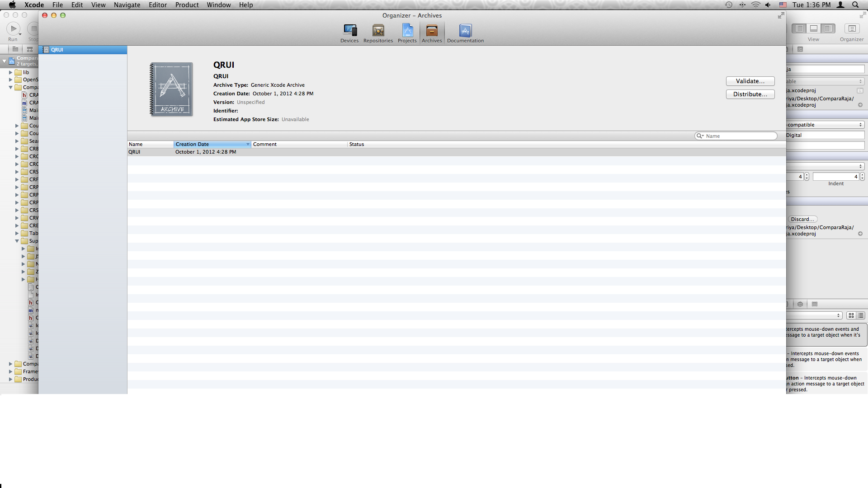Open the Edit menu

coord(77,5)
